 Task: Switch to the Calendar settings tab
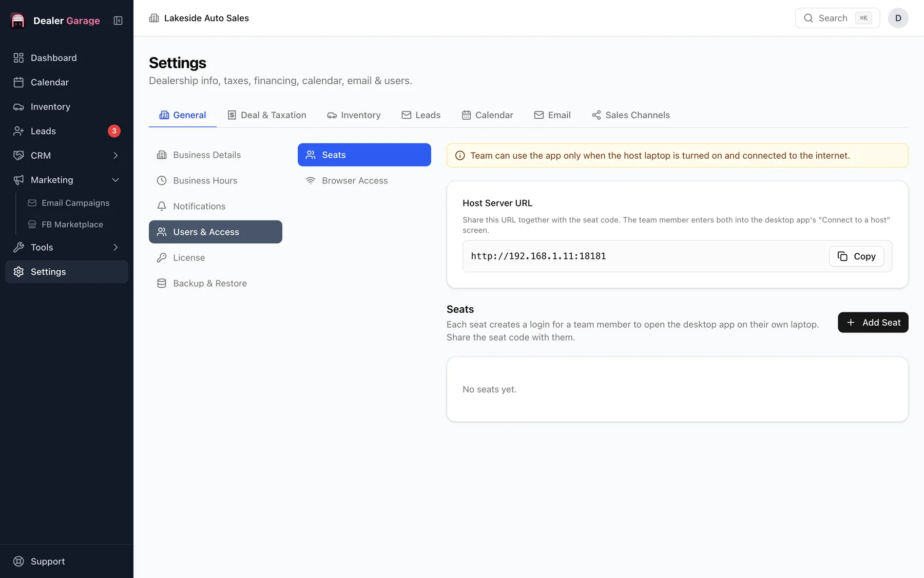coord(487,115)
